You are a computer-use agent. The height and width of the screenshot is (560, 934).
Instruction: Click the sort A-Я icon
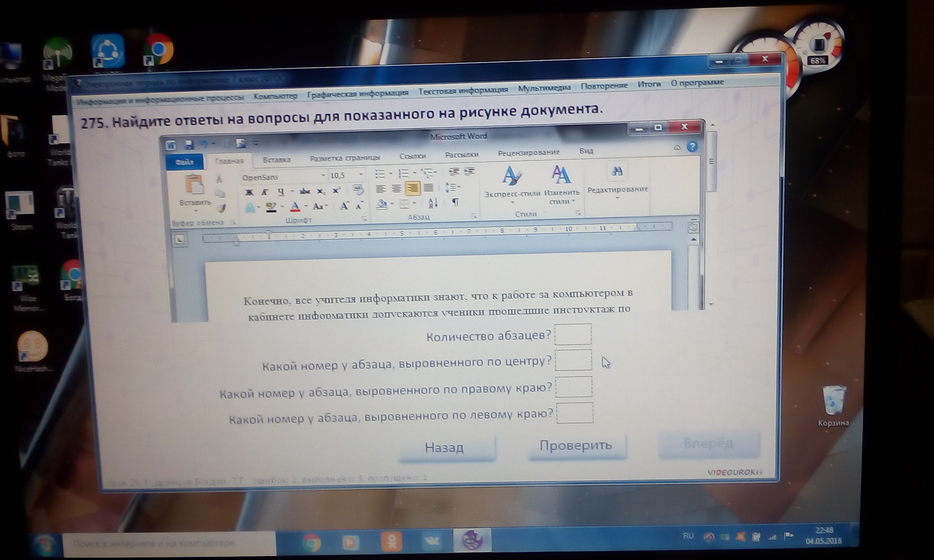click(x=433, y=203)
